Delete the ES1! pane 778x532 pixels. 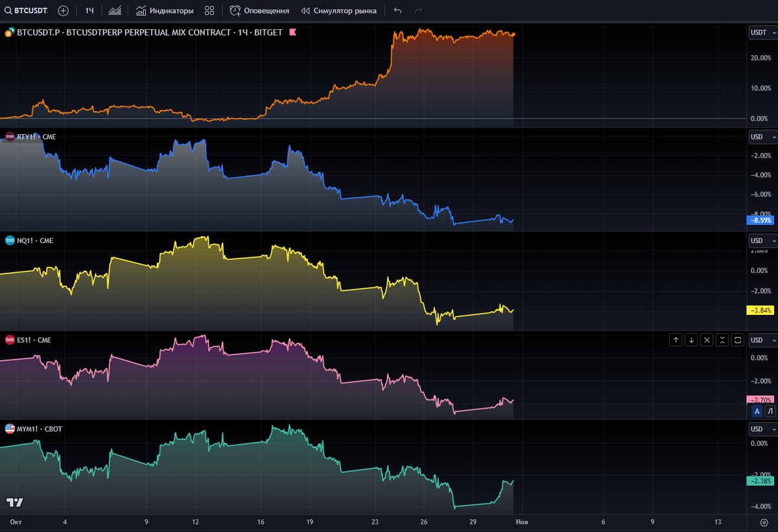coord(707,340)
